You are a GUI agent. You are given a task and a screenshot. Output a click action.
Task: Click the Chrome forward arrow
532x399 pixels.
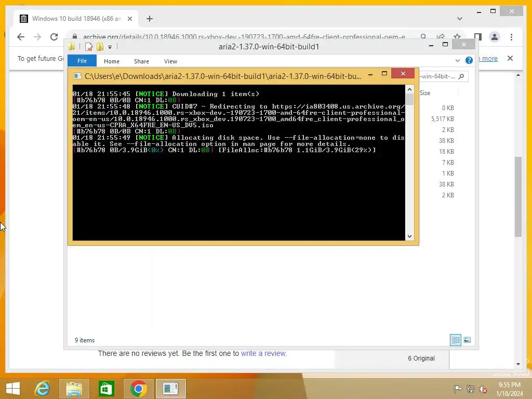(37, 37)
